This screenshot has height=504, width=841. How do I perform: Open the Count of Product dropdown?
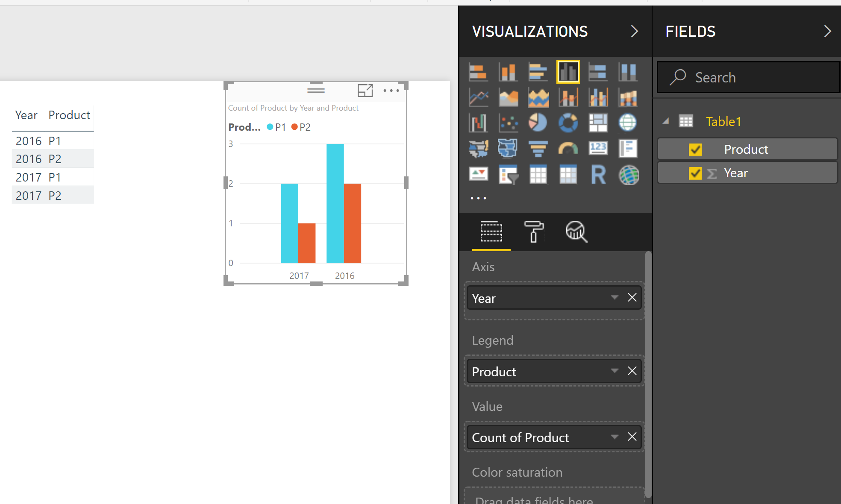[615, 437]
